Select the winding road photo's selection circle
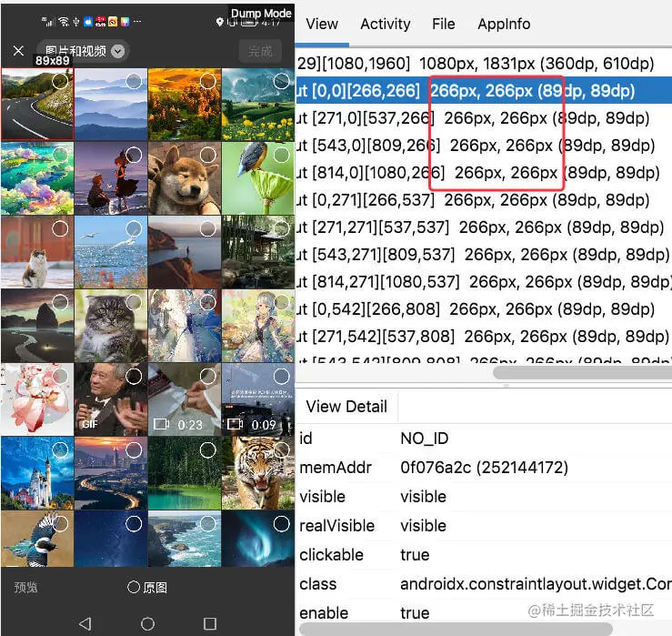The width and height of the screenshot is (672, 636). (60, 81)
